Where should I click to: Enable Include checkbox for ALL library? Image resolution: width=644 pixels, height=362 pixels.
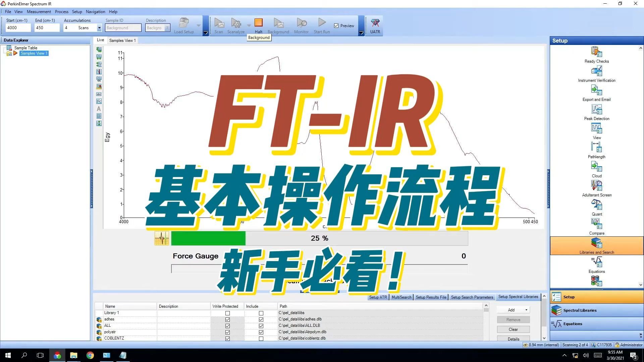[x=261, y=325]
